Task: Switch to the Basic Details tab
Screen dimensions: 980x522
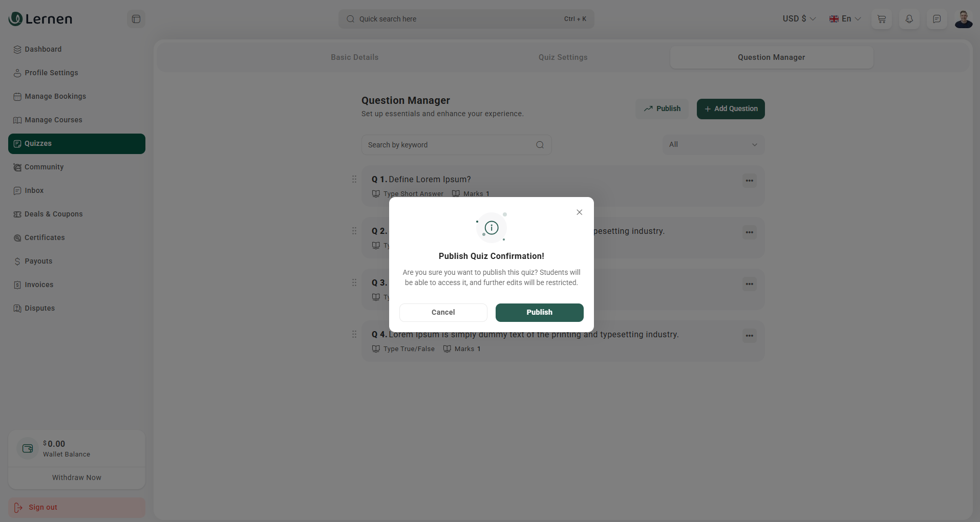Action: (354, 57)
